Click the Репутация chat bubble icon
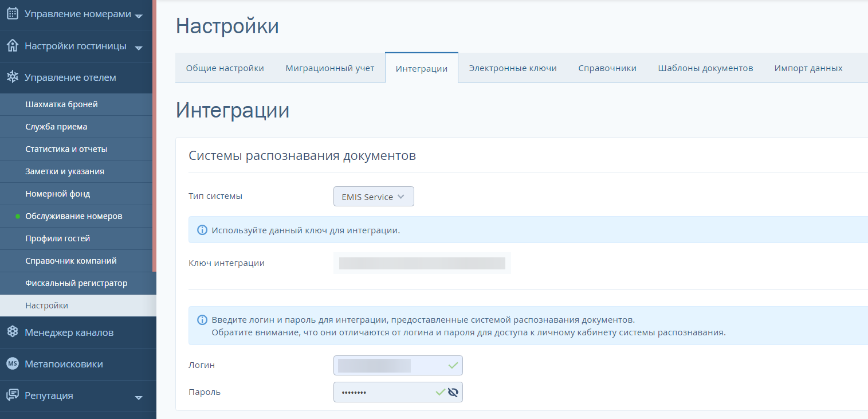Viewport: 868px width, 419px height. 12,395
